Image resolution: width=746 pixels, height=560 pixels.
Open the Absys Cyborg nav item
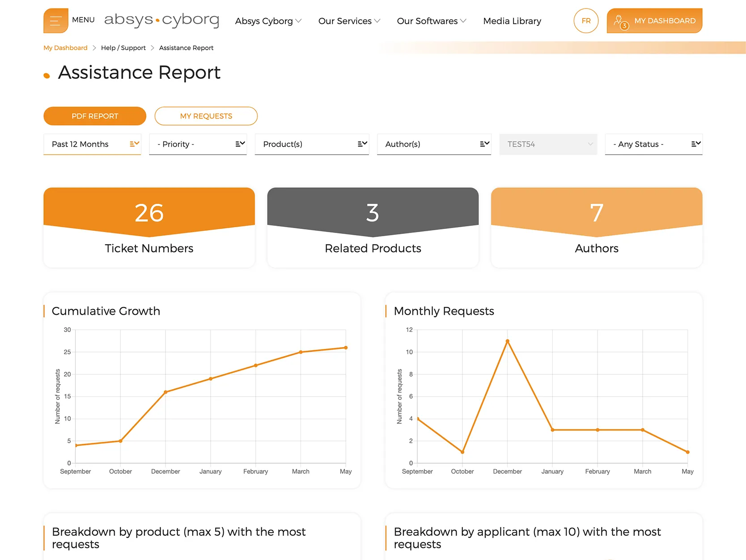pyautogui.click(x=268, y=21)
